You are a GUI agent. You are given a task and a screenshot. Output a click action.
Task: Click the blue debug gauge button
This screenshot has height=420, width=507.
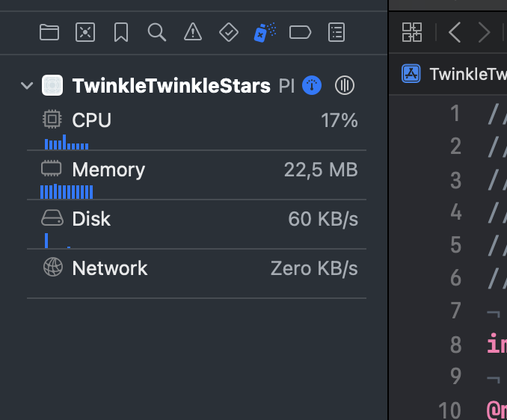pyautogui.click(x=312, y=86)
